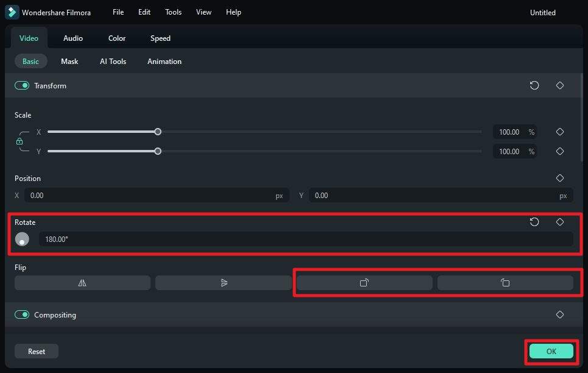Open the File menu
The height and width of the screenshot is (373, 588).
pos(118,12)
